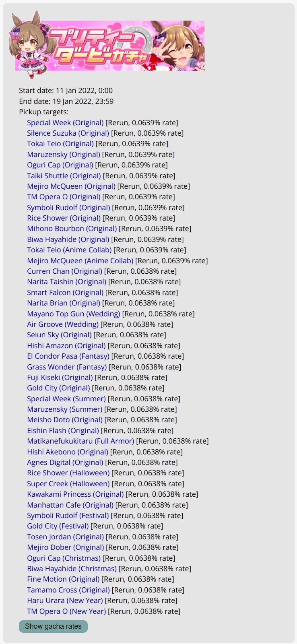This screenshot has height=644, width=297.
Task: Open Oguri Cap (Original) link
Action: (x=60, y=165)
